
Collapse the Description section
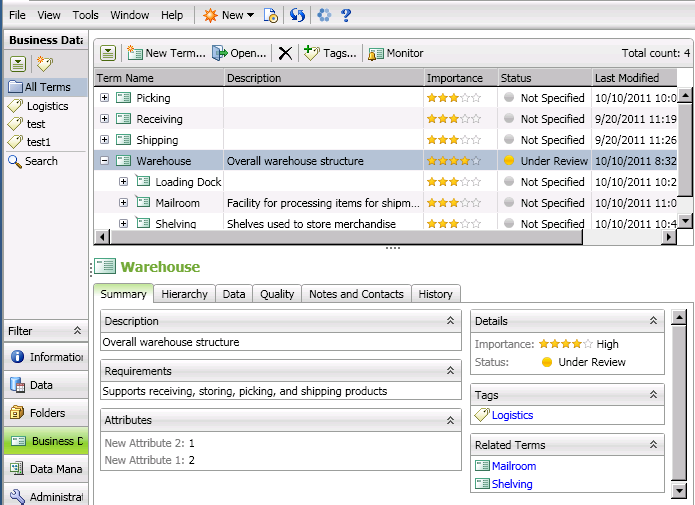pos(450,321)
